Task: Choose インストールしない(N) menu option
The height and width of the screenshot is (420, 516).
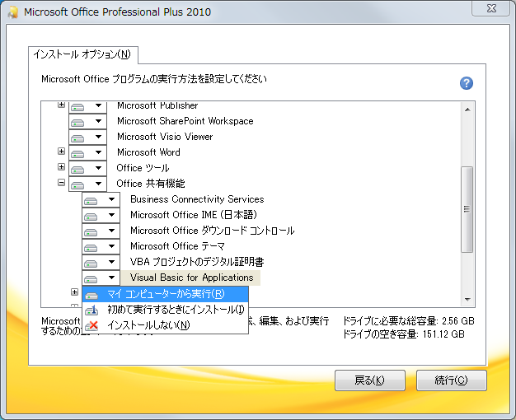Action: click(165, 325)
